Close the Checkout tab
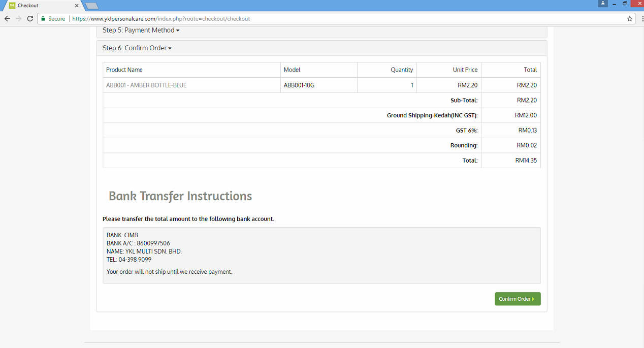 click(77, 6)
